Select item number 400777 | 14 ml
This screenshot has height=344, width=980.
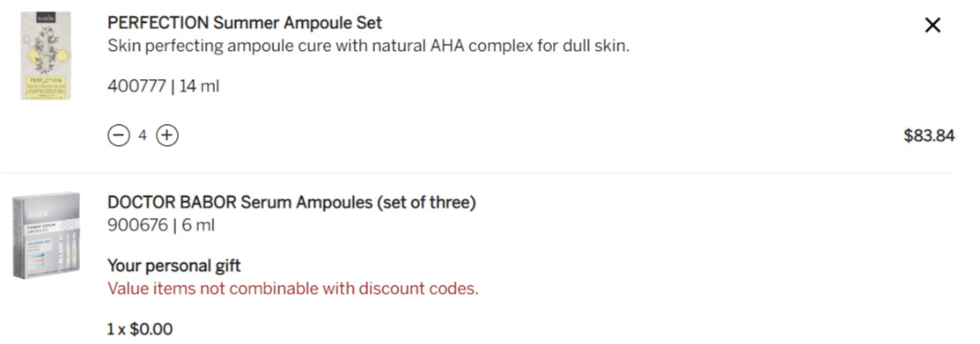point(163,85)
